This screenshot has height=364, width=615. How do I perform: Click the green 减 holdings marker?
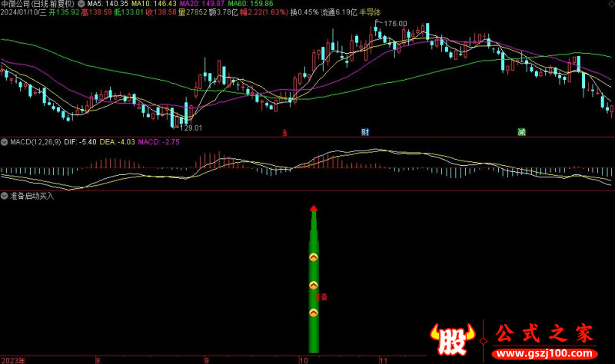click(x=521, y=132)
